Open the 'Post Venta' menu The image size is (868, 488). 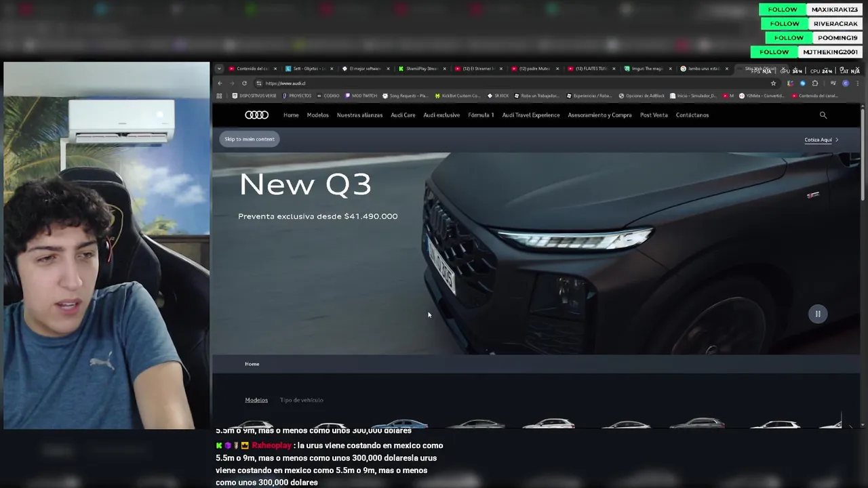point(654,115)
